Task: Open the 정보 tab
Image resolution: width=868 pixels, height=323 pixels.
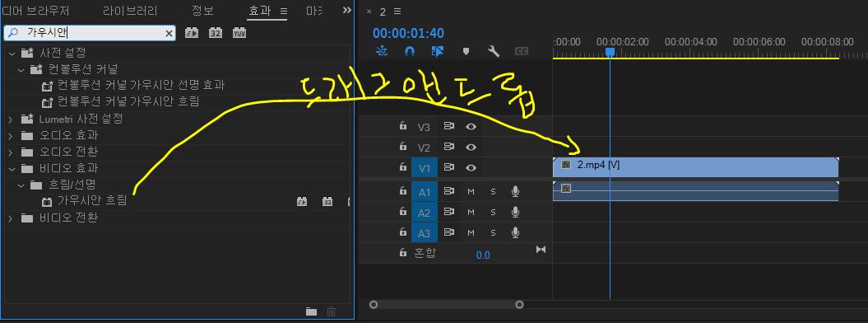Action: [202, 11]
